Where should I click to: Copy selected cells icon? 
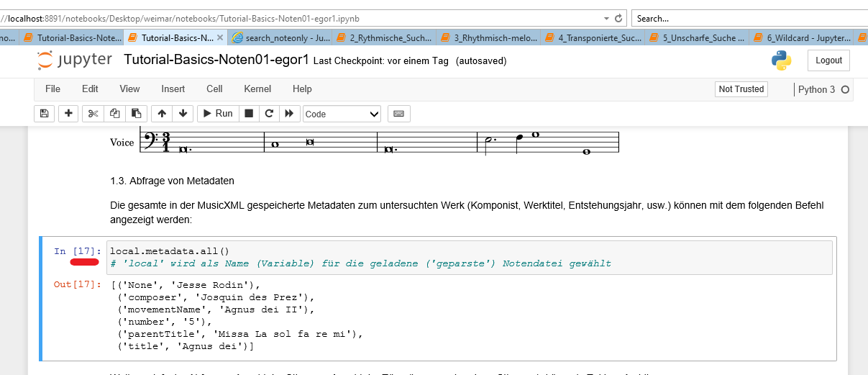[x=114, y=114]
